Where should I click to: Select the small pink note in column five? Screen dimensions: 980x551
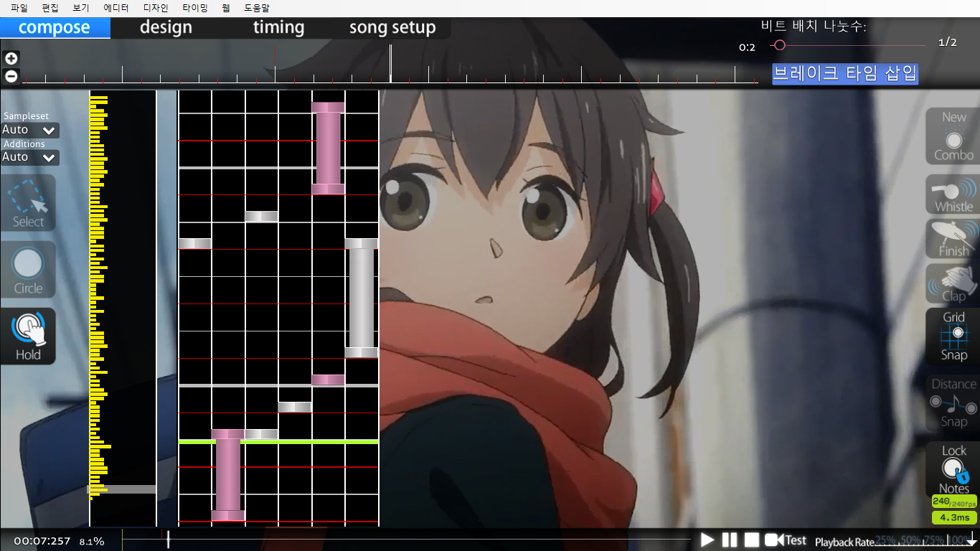(x=328, y=380)
